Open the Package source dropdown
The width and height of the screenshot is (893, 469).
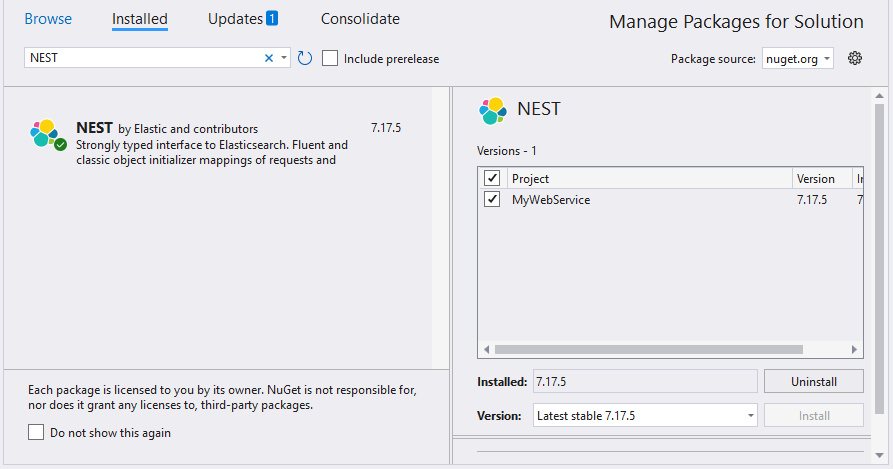coord(797,59)
